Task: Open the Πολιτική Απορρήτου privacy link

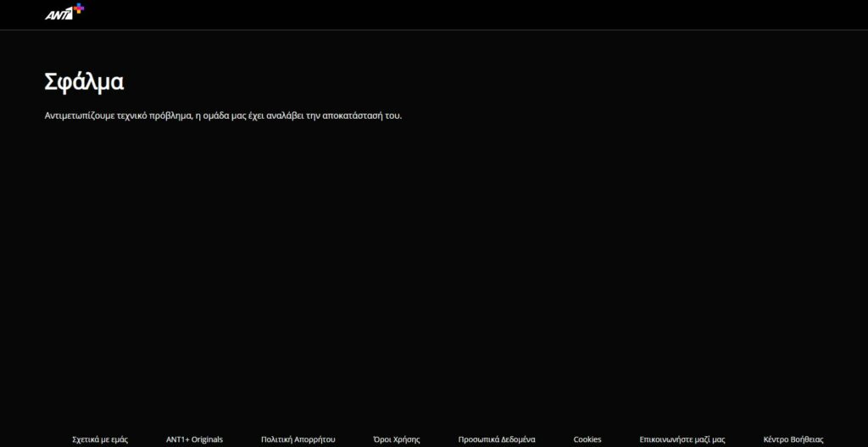Action: coord(298,439)
